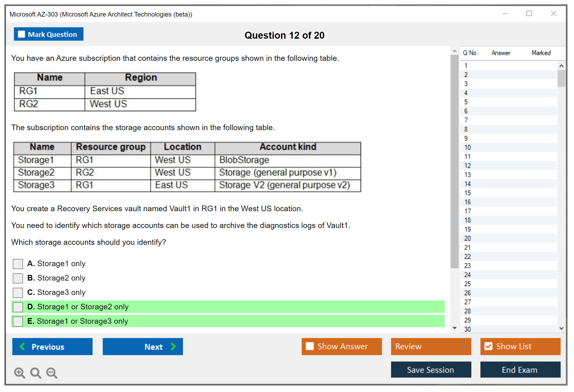
Task: Enable the Show Answer checkbox
Action: [310, 346]
